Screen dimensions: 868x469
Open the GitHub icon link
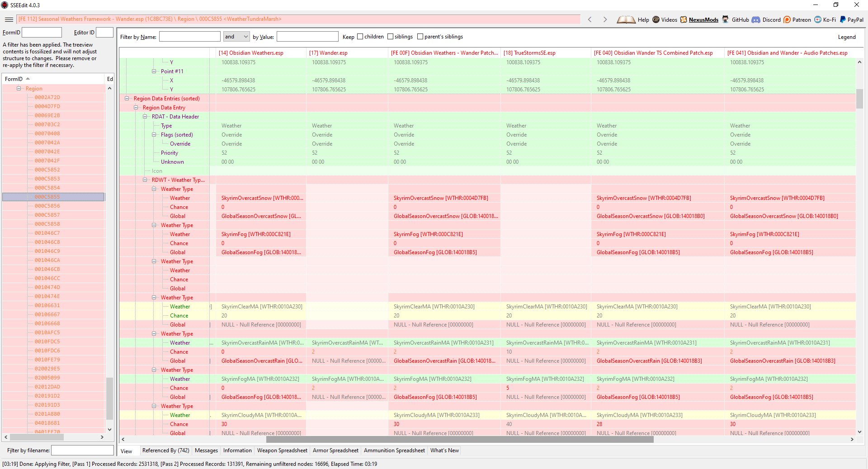click(x=726, y=19)
